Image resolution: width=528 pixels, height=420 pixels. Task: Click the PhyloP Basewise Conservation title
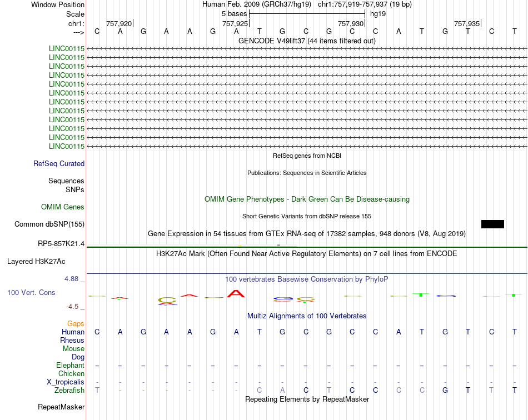point(307,279)
